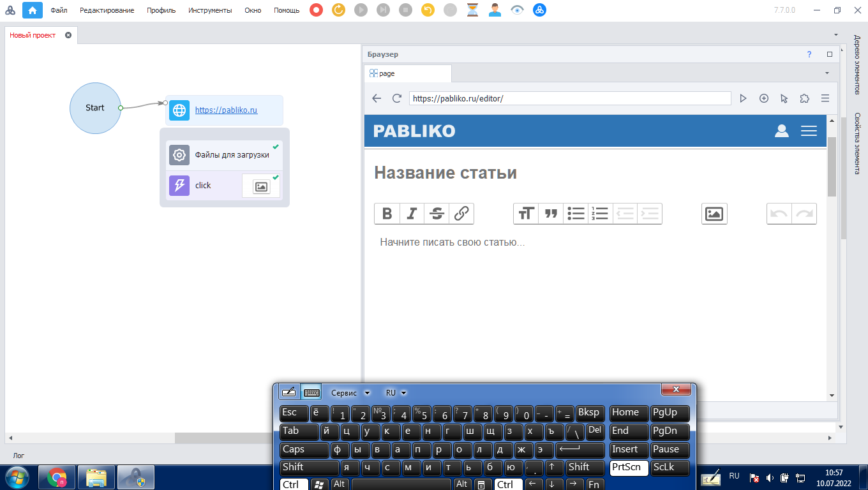Toggle strikethrough text formatting
The height and width of the screenshot is (490, 868).
tap(437, 214)
